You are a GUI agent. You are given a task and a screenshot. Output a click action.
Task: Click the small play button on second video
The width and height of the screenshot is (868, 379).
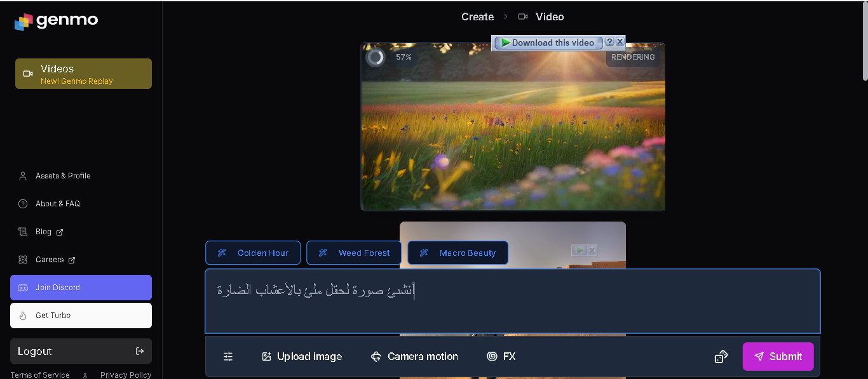(579, 250)
